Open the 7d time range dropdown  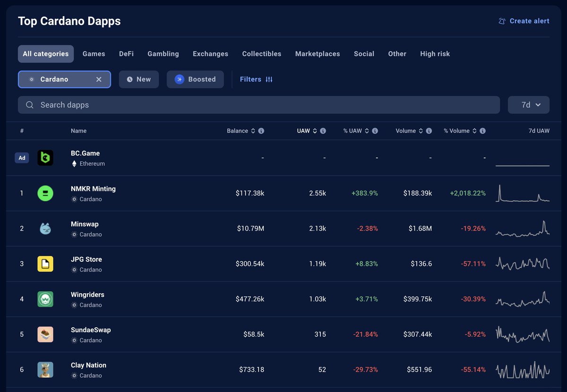529,105
